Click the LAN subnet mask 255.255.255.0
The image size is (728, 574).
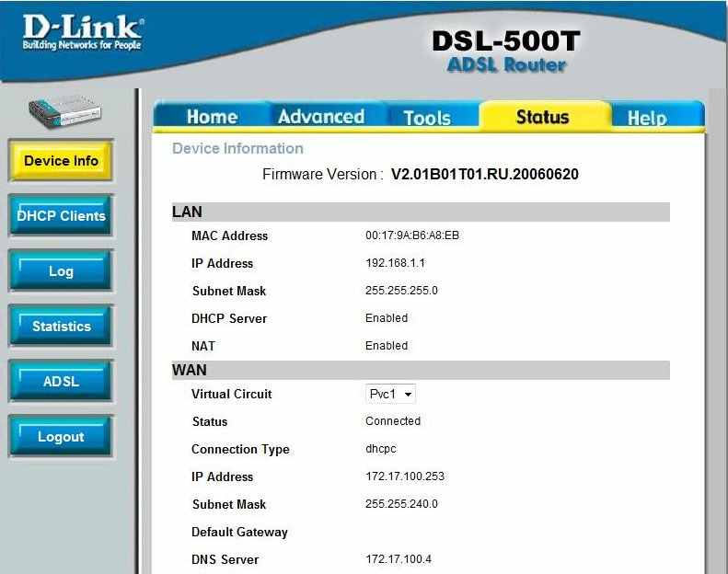[401, 291]
